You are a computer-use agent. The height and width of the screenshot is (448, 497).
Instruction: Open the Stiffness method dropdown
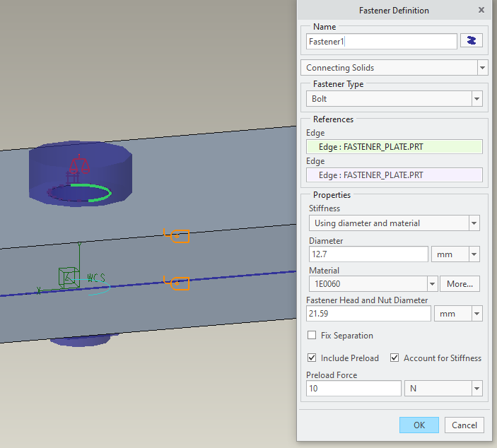click(473, 223)
